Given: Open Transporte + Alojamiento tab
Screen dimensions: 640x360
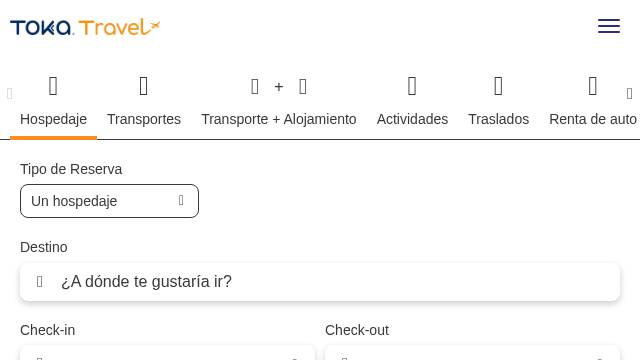Looking at the screenshot, I should point(279,119).
